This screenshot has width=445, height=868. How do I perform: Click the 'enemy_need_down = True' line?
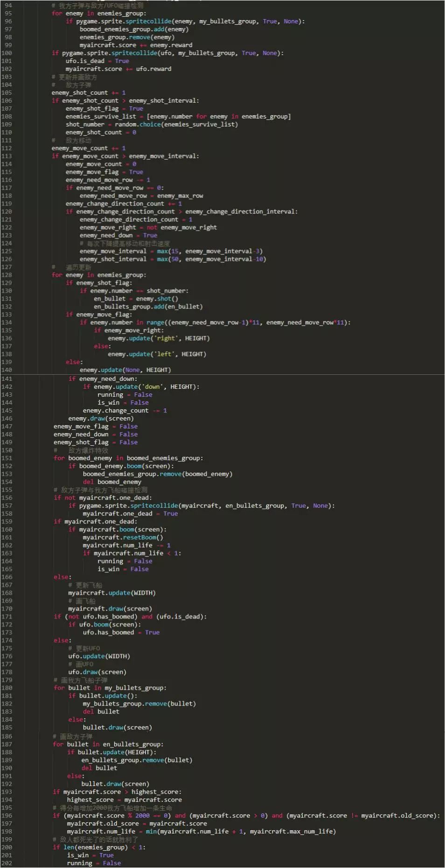(x=118, y=236)
